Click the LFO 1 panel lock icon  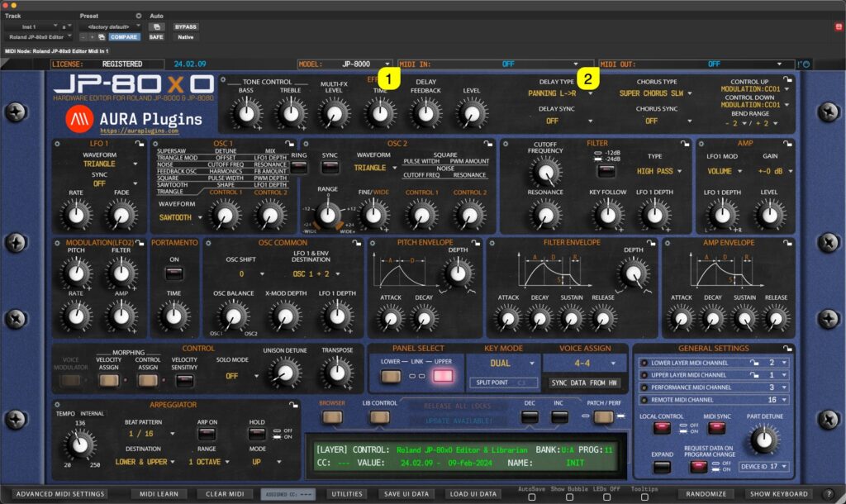[140, 144]
